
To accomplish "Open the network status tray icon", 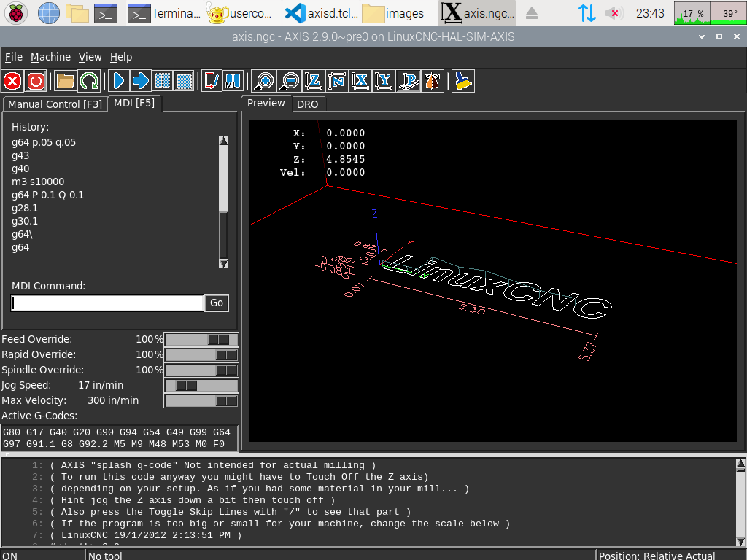I will (x=587, y=13).
